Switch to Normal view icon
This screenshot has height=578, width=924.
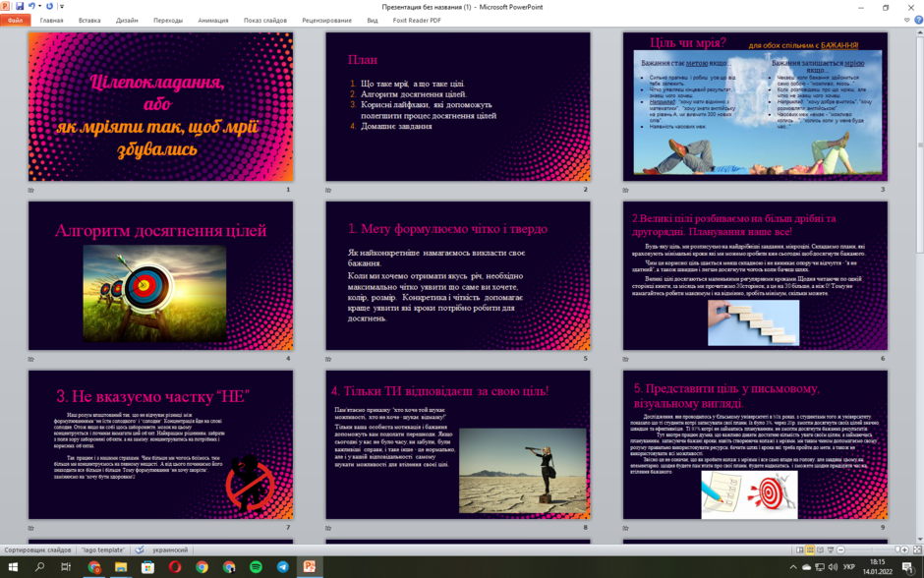pos(800,549)
